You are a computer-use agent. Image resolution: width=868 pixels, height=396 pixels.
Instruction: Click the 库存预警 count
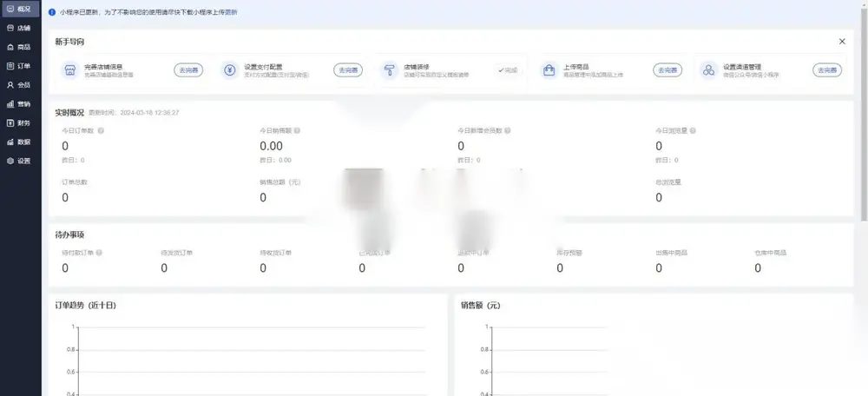[x=560, y=268]
